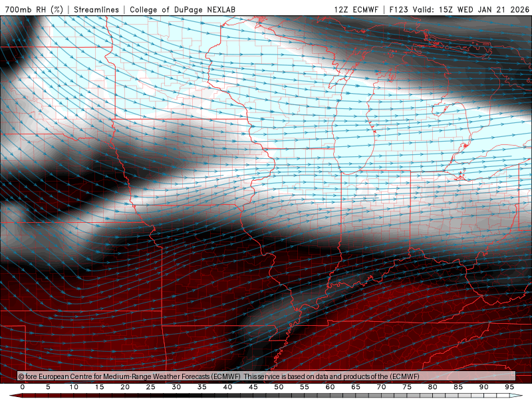Viewport: 532px width, 399px height.
Task: Click the "40" humidity scale number
Action: click(227, 387)
